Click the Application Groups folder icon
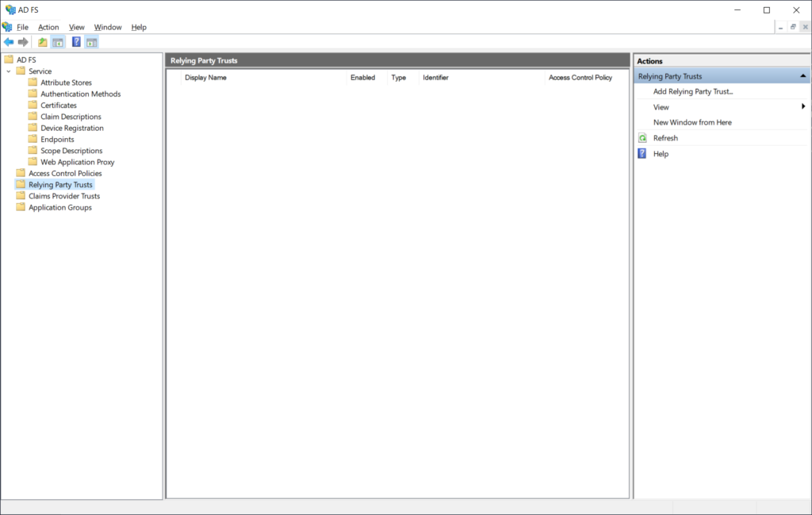Image resolution: width=812 pixels, height=515 pixels. (x=21, y=207)
